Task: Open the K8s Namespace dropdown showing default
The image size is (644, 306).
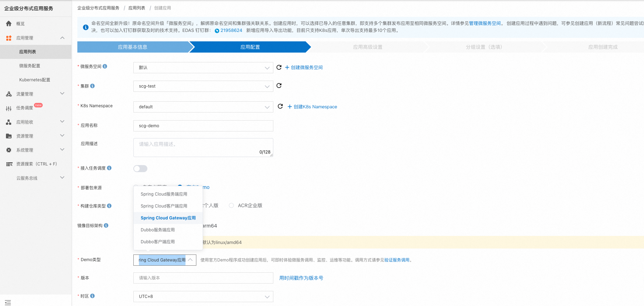Action: click(x=203, y=107)
